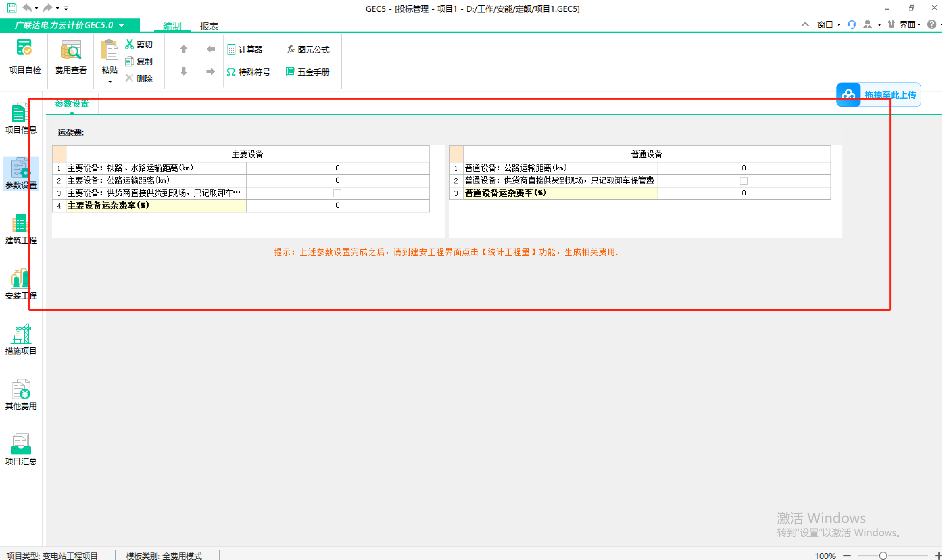Go to 项目信息 in sidebar
The width and height of the screenshot is (942, 560).
coord(21,118)
